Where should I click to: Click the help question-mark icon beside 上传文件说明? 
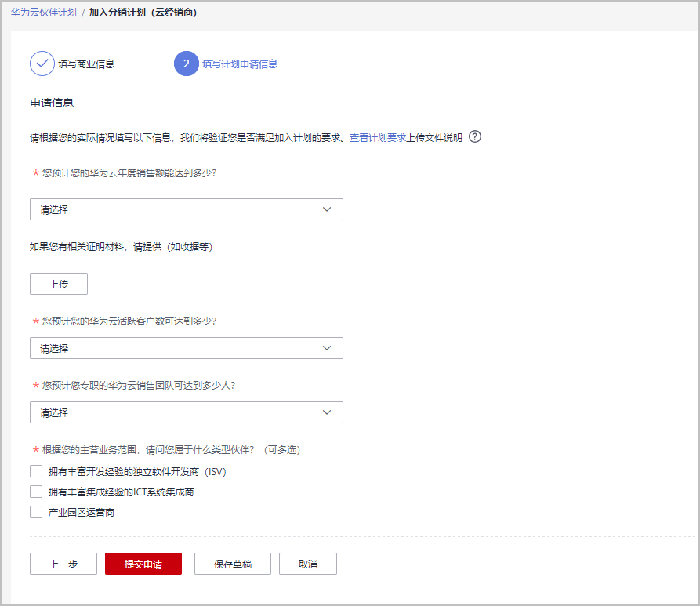click(x=475, y=136)
